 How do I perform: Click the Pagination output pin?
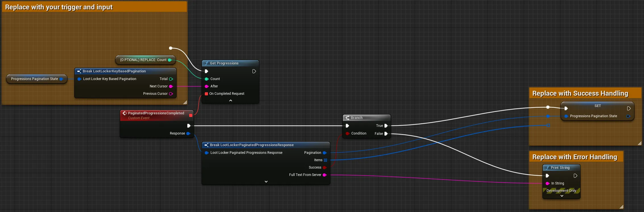coord(324,153)
